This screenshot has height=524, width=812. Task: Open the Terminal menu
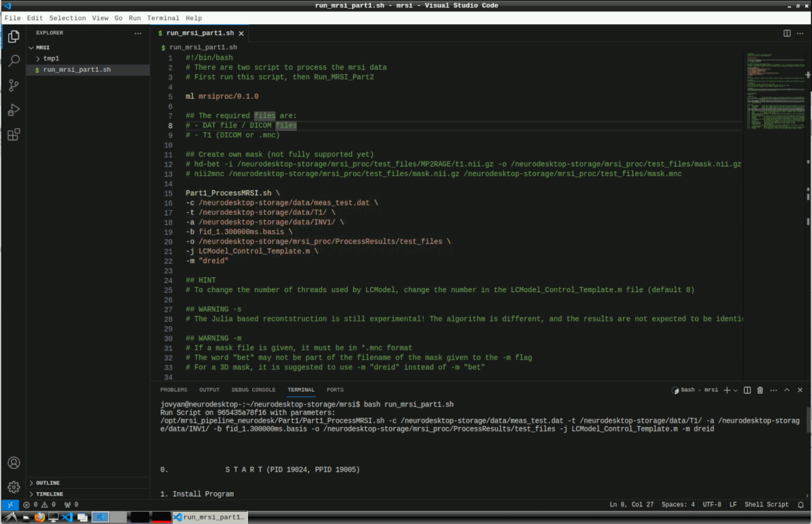163,18
